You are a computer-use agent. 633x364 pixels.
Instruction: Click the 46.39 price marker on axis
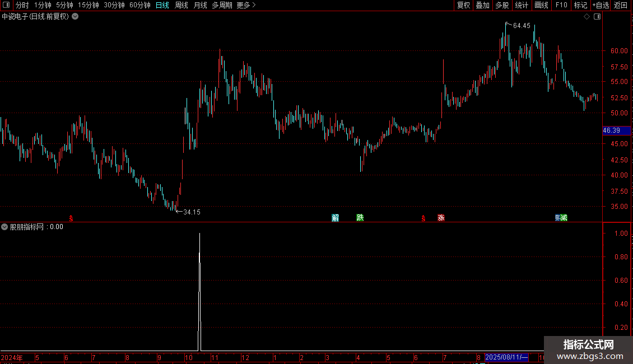click(x=616, y=130)
